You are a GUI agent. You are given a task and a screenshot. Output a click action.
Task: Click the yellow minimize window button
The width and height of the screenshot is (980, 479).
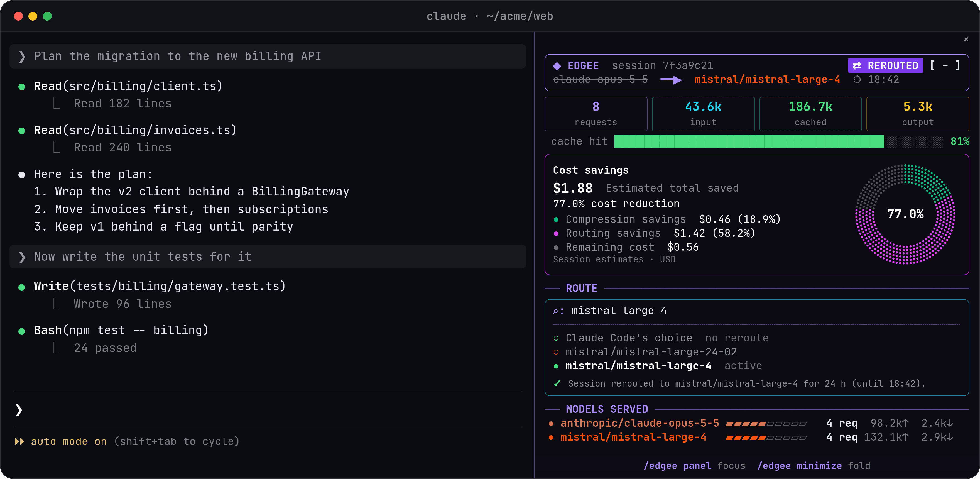[33, 16]
